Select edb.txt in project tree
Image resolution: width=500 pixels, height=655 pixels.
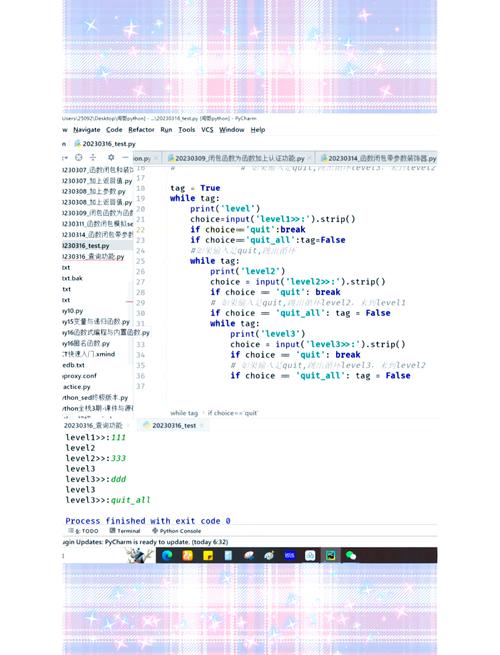click(74, 365)
